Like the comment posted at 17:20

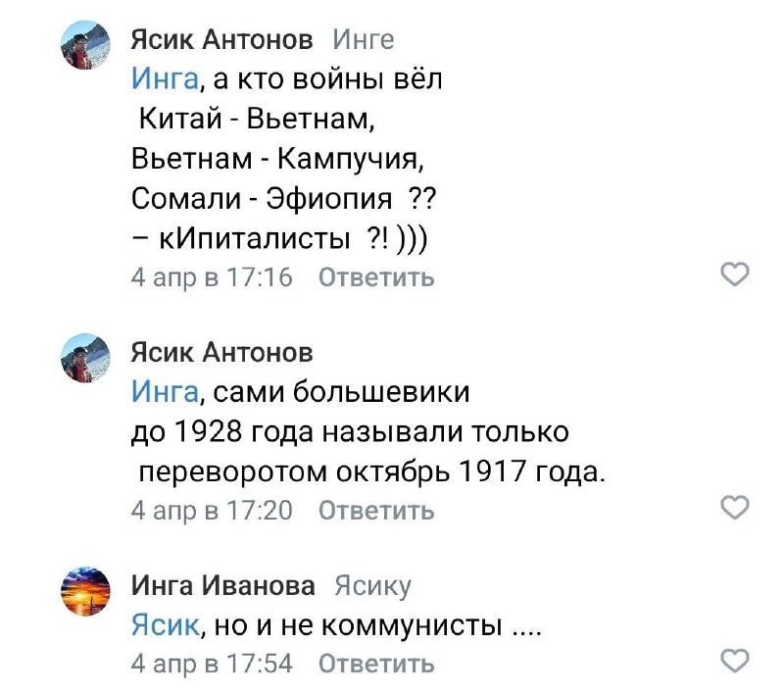click(734, 507)
